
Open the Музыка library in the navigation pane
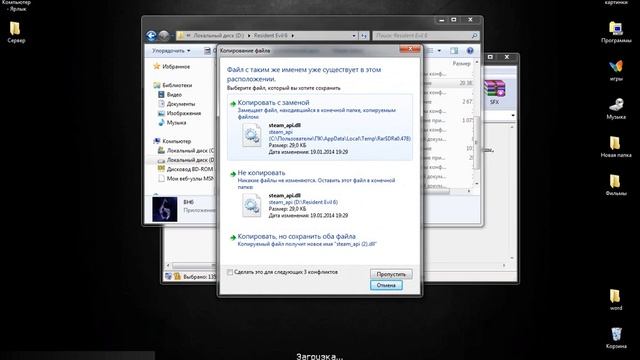click(x=172, y=123)
